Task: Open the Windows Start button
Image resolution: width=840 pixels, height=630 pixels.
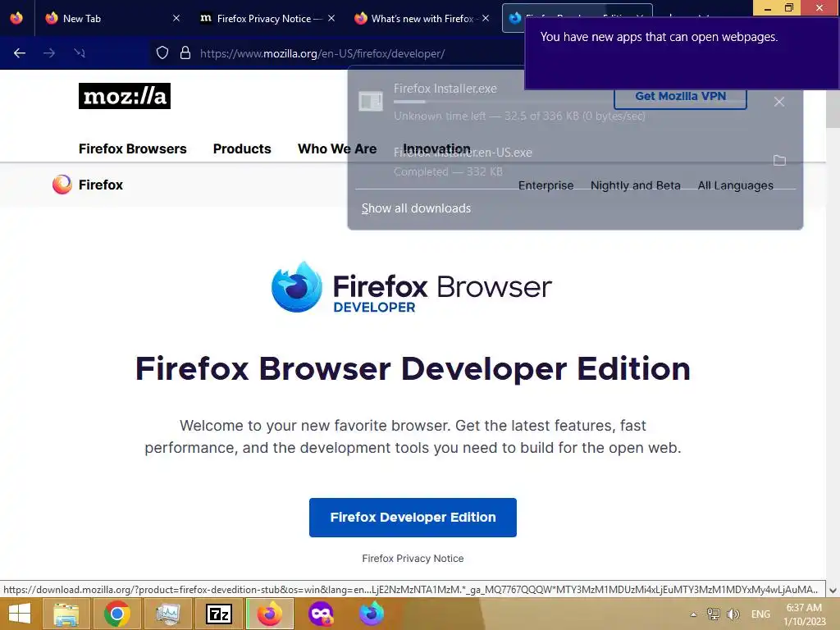Action: point(20,614)
